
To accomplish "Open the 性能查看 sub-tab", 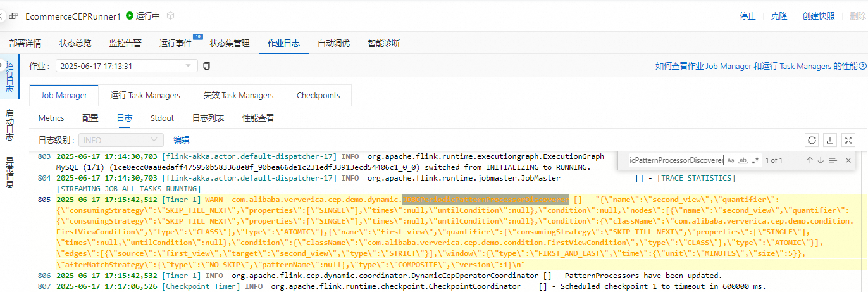I will point(258,118).
